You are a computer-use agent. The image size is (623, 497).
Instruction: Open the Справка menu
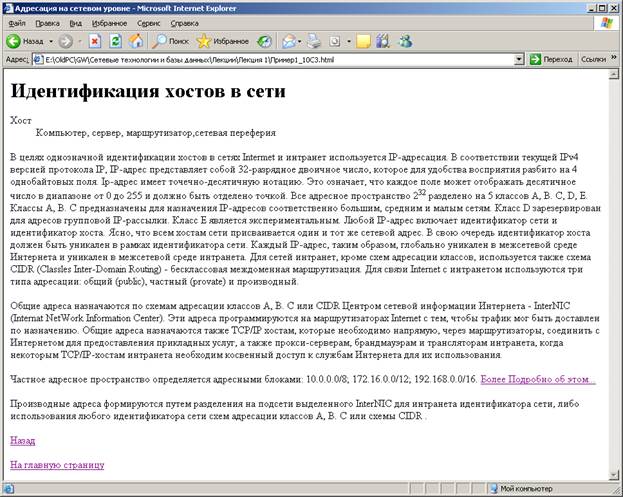184,23
